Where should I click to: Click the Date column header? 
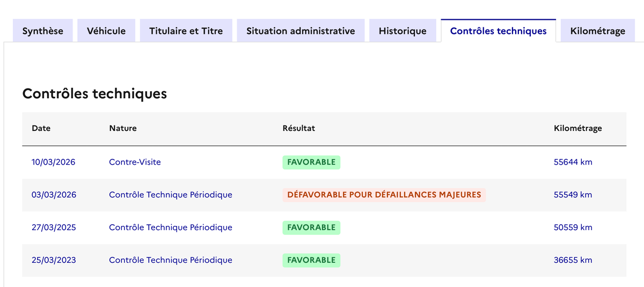pos(41,128)
